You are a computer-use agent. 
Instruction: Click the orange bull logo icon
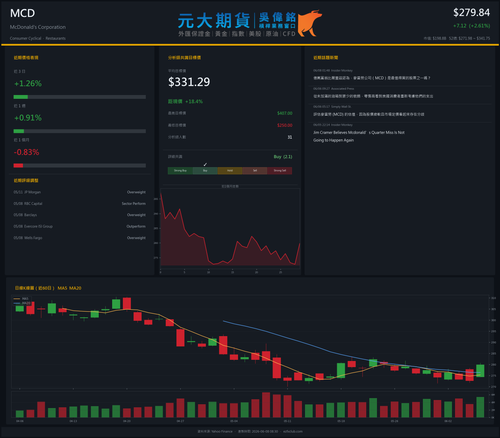click(310, 23)
